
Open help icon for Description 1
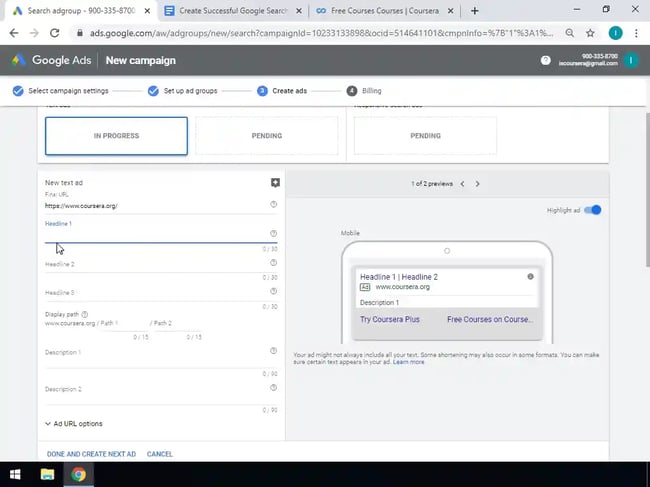pyautogui.click(x=274, y=351)
